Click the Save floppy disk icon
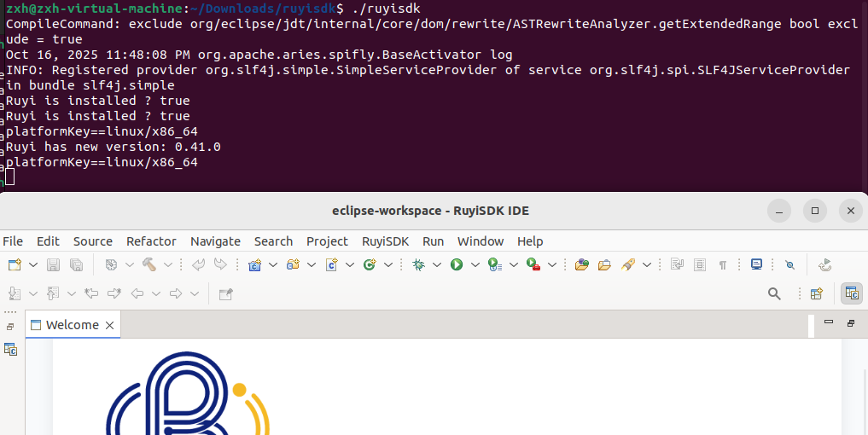The height and width of the screenshot is (435, 868). click(x=53, y=265)
